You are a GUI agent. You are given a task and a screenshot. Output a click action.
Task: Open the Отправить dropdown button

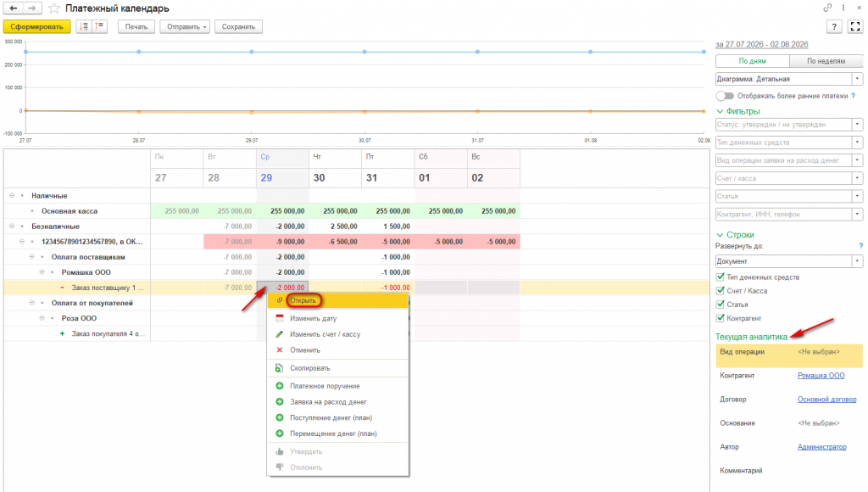(185, 26)
